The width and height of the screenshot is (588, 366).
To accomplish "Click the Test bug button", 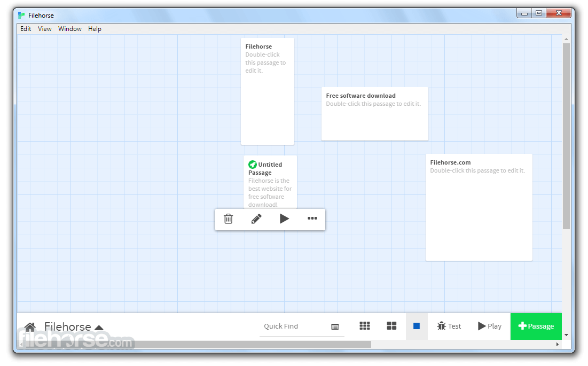I will pos(449,326).
